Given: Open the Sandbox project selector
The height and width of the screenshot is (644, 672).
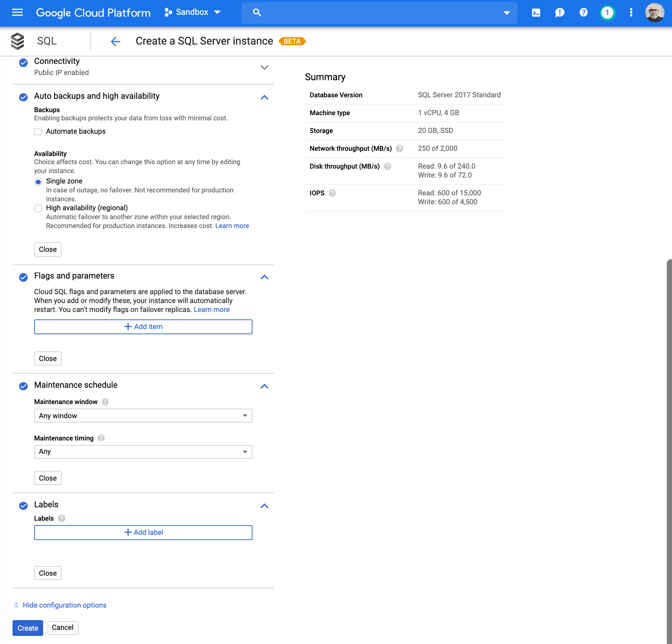Looking at the screenshot, I should [x=193, y=13].
